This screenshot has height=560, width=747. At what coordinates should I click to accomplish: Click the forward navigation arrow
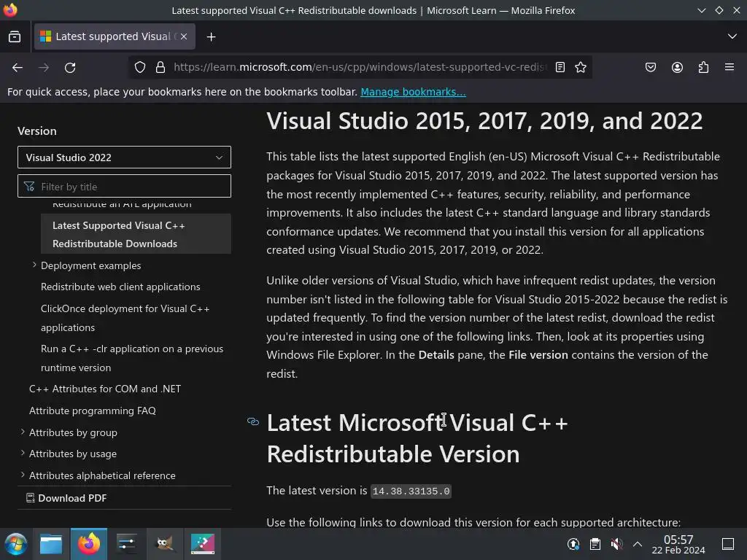click(x=43, y=68)
